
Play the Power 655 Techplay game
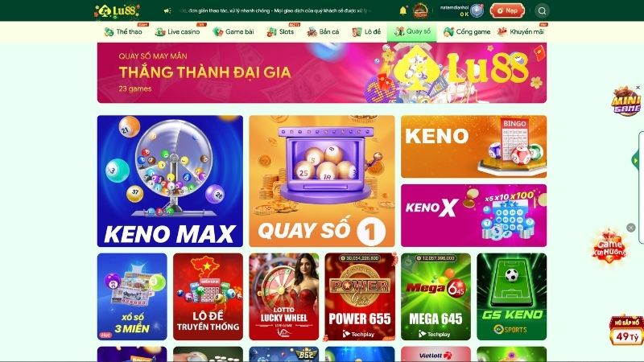[360, 297]
